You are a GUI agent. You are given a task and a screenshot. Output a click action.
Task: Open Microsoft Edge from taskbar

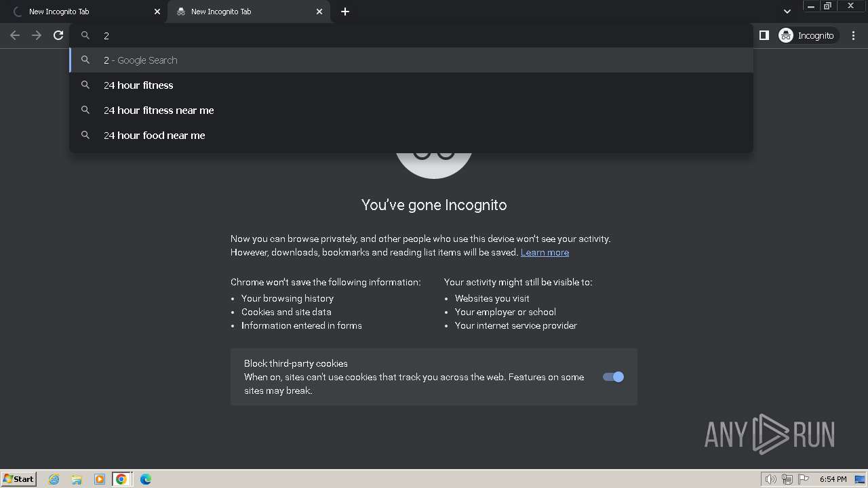[146, 479]
